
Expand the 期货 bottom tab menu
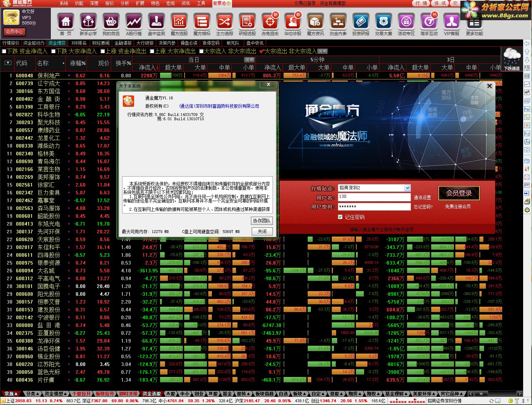[x=355, y=394]
